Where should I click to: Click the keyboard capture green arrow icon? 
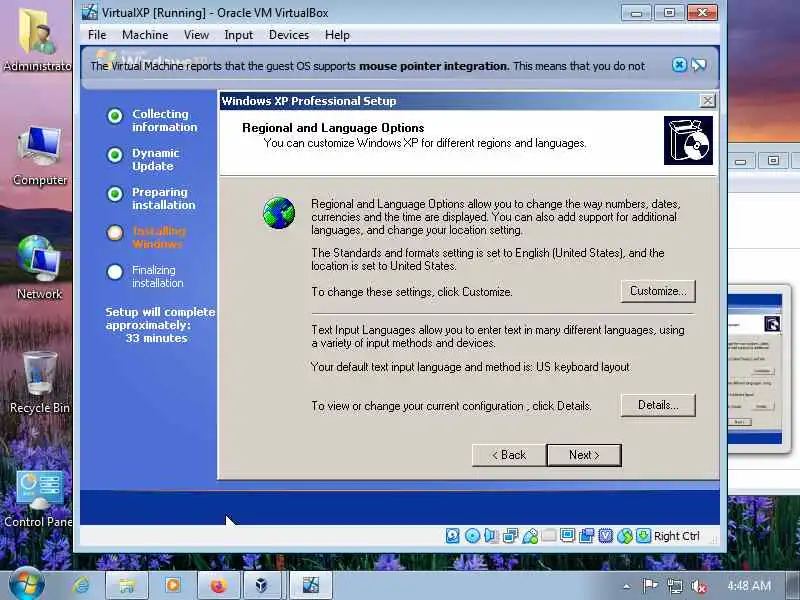pos(643,535)
